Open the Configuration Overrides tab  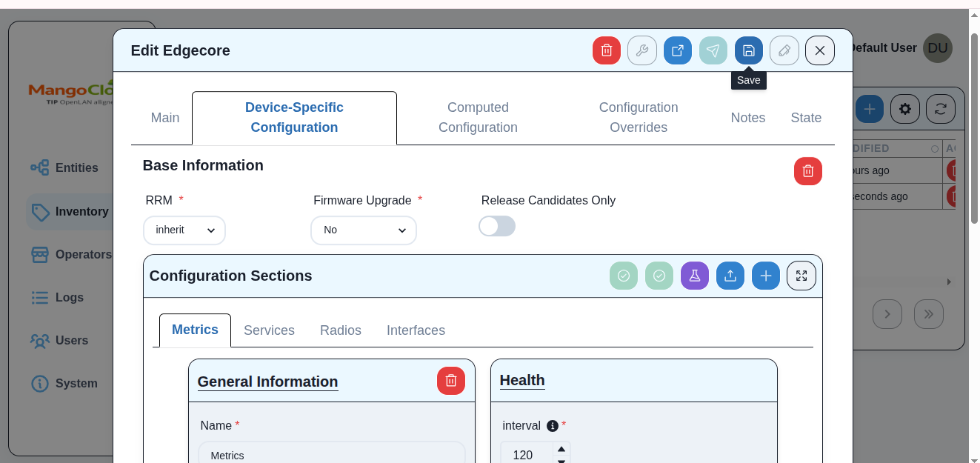point(638,118)
